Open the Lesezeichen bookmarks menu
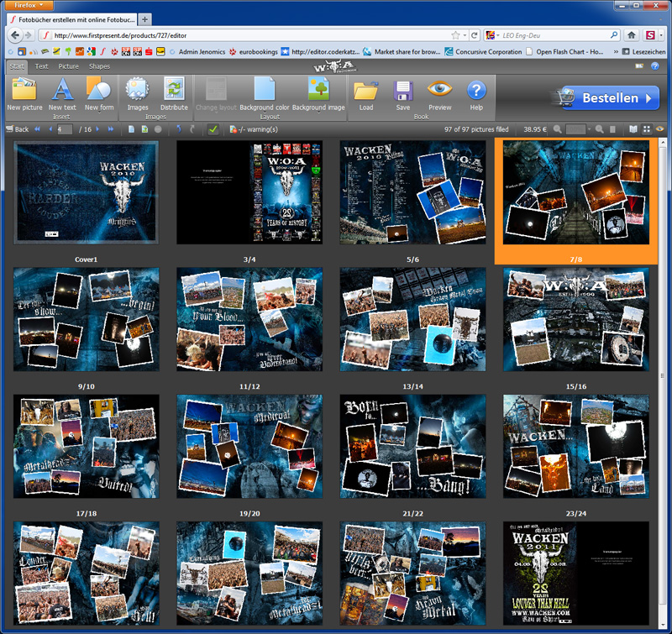 pyautogui.click(x=643, y=51)
